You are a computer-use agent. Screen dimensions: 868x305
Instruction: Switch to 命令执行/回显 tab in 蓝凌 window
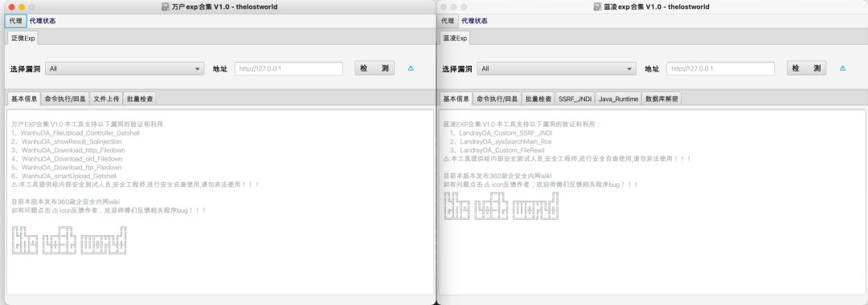tap(497, 99)
